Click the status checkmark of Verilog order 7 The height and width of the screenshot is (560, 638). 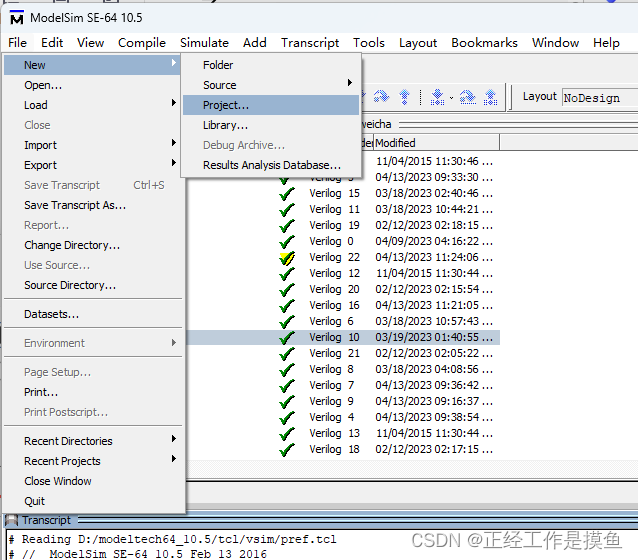click(x=287, y=385)
